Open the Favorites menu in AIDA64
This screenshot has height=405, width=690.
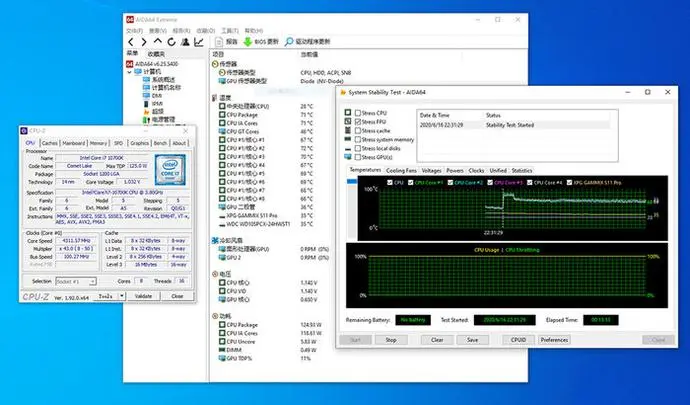(206, 31)
